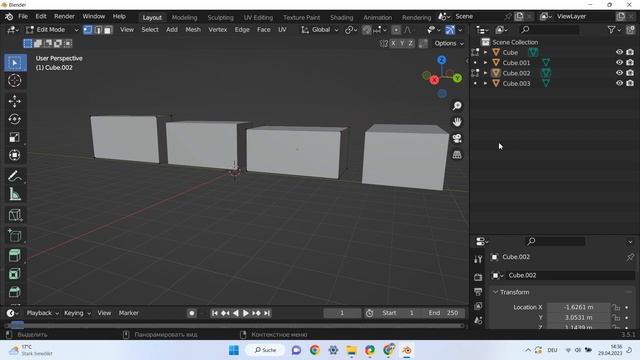
Task: Click the End frame 250 field
Action: pyautogui.click(x=443, y=313)
